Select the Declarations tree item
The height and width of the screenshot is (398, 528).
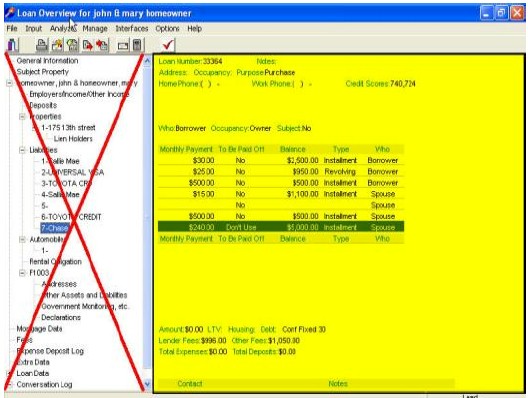(61, 318)
